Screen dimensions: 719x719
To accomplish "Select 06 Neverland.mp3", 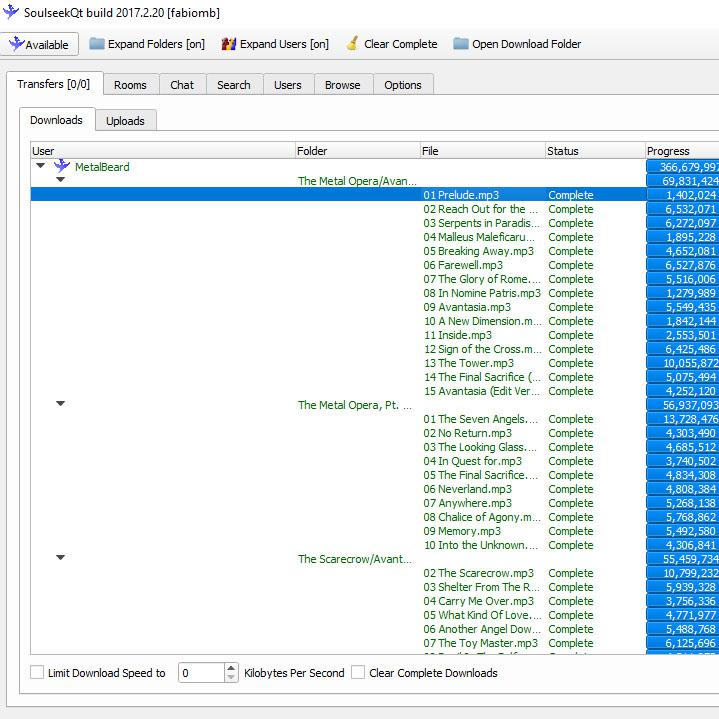I will 468,489.
